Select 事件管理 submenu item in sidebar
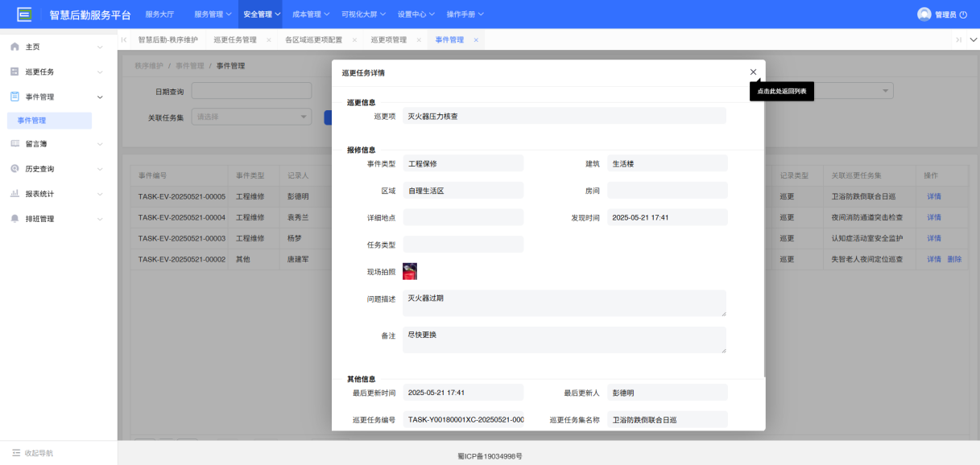 point(50,121)
